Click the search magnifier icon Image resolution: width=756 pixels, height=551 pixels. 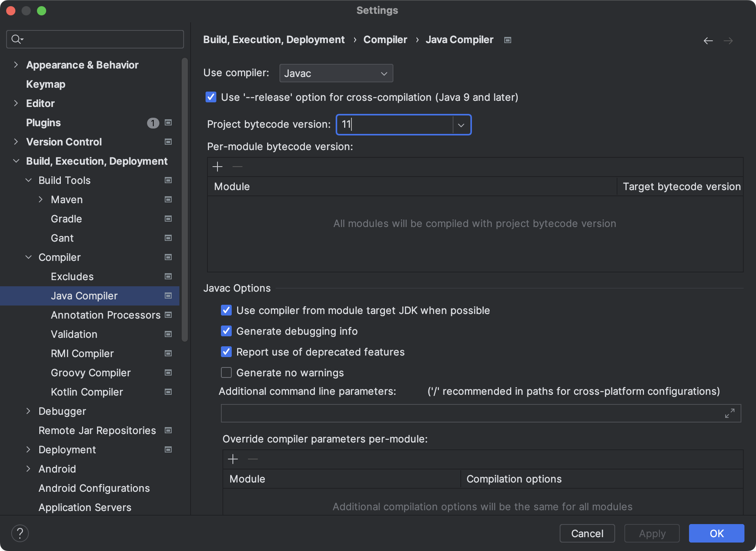coord(17,39)
